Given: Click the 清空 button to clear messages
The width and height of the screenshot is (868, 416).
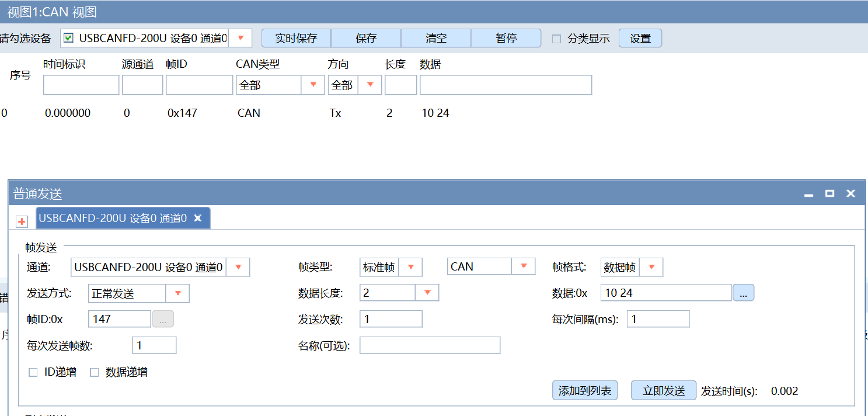Looking at the screenshot, I should point(436,37).
